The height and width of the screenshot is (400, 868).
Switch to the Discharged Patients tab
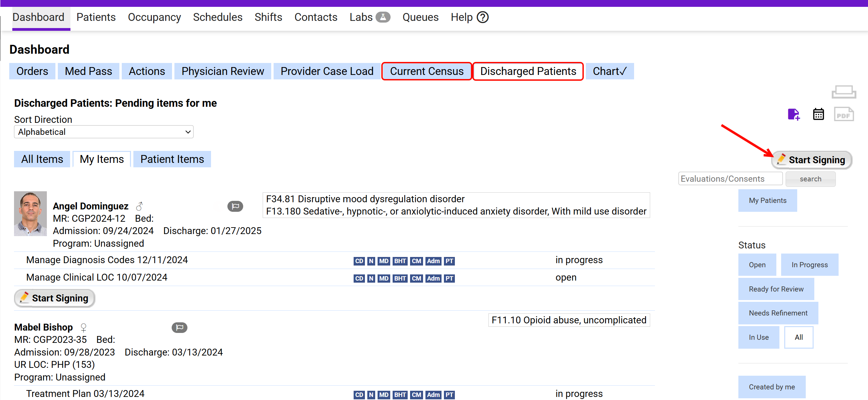528,72
